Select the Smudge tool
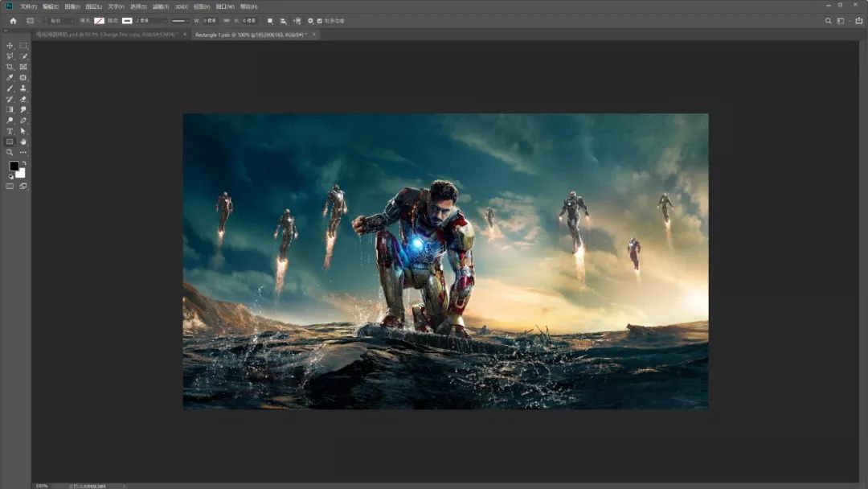 pos(23,109)
